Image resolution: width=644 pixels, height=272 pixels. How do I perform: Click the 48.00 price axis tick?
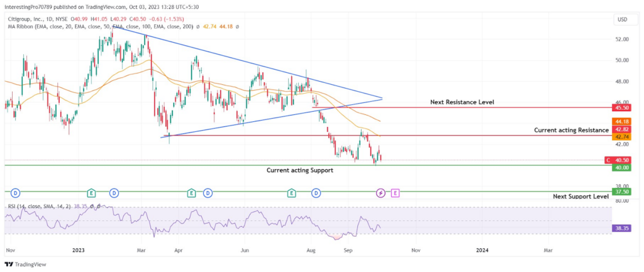[623, 81]
